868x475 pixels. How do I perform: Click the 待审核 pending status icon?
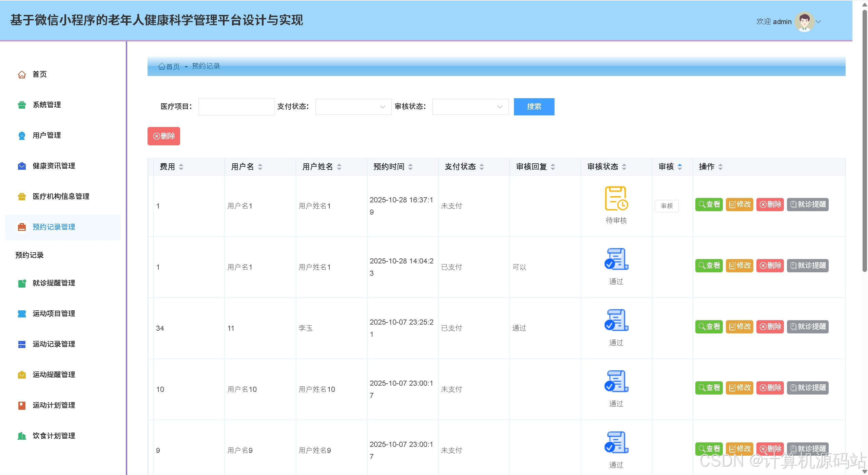(x=616, y=198)
